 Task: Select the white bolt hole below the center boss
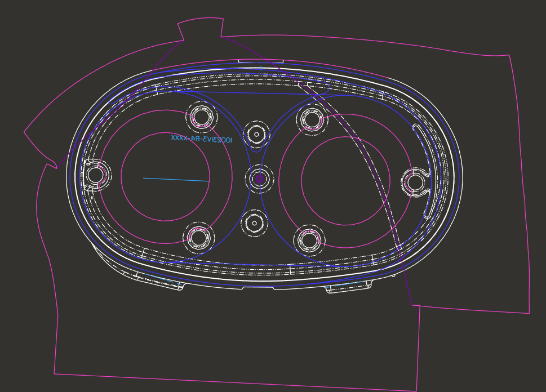[x=255, y=223]
